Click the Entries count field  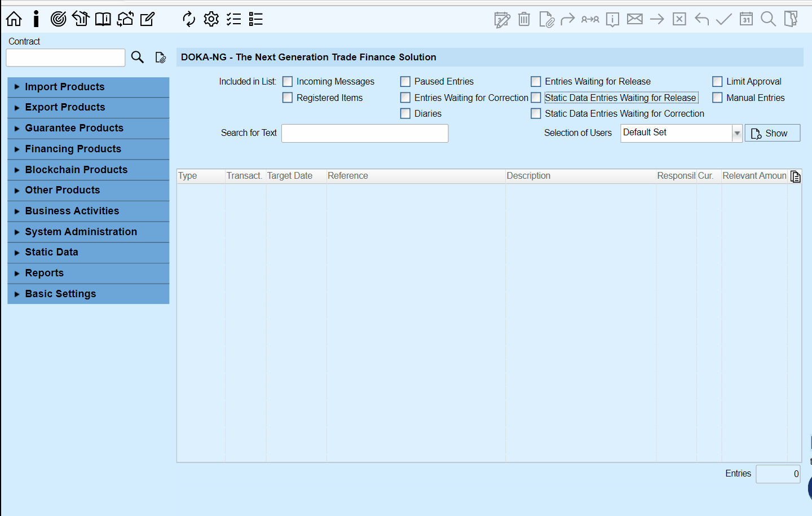click(x=778, y=474)
